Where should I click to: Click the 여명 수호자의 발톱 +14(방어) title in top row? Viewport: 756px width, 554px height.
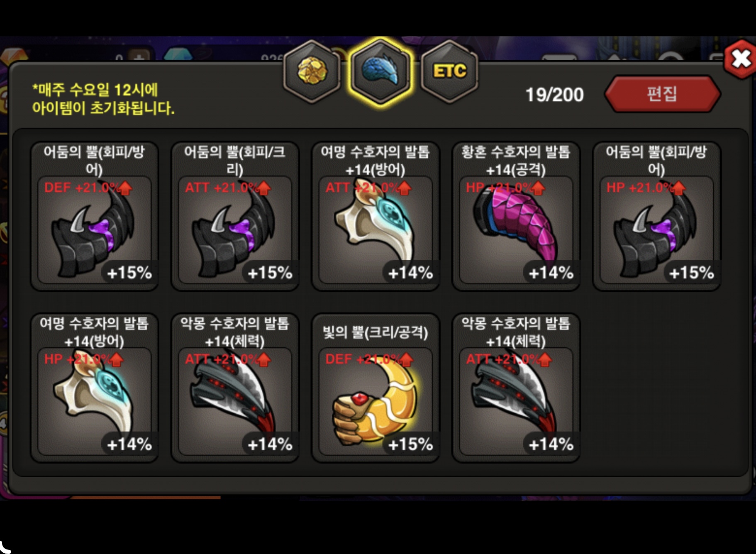376,161
